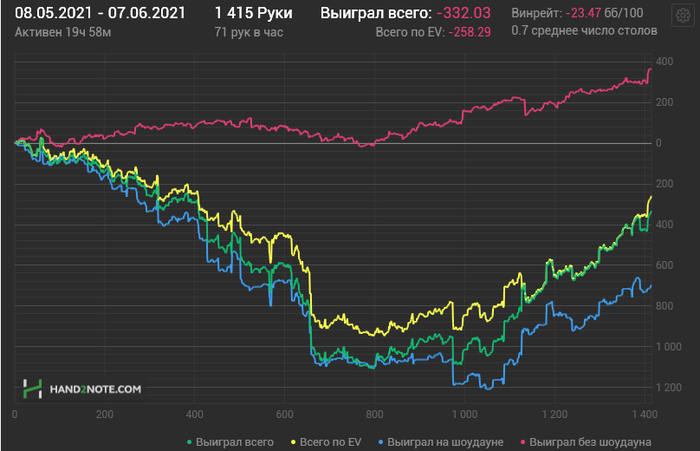Toggle the 'Выиграл без шоудауна' pink legend series
Screen dimensions: 700x451
pyautogui.click(x=586, y=442)
